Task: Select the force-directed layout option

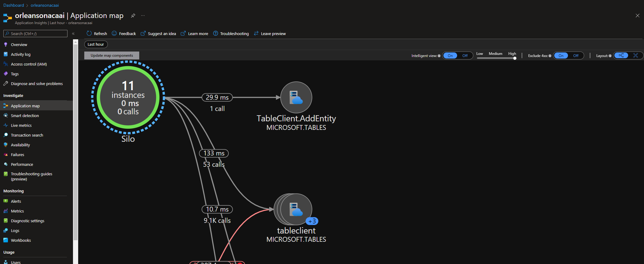Action: click(x=635, y=55)
